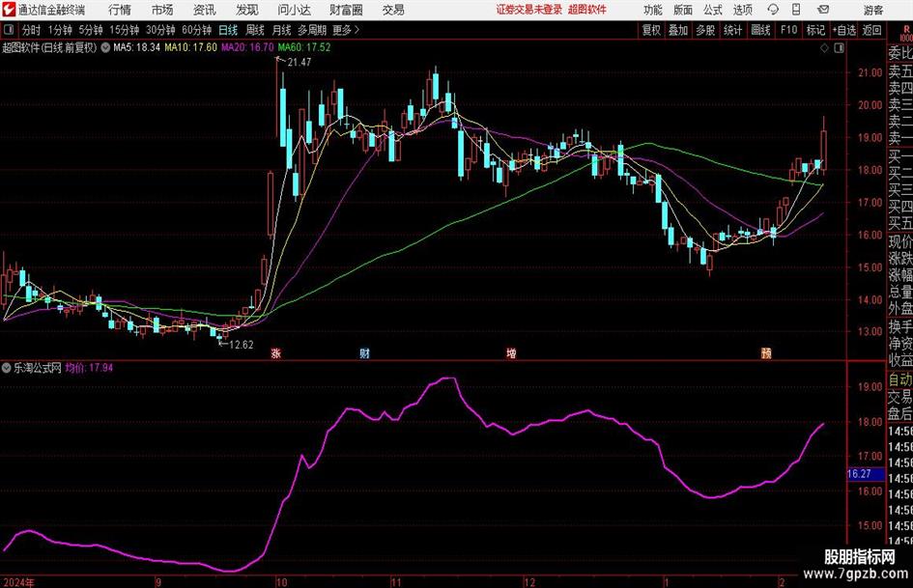Toggle the sidebar panel icon left of 分时
The width and height of the screenshot is (913, 588).
8,30
